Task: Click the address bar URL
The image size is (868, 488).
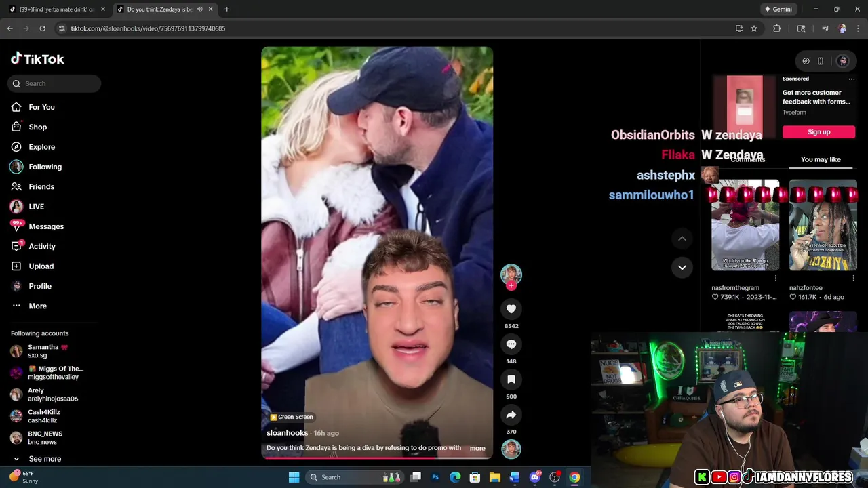Action: pos(148,28)
